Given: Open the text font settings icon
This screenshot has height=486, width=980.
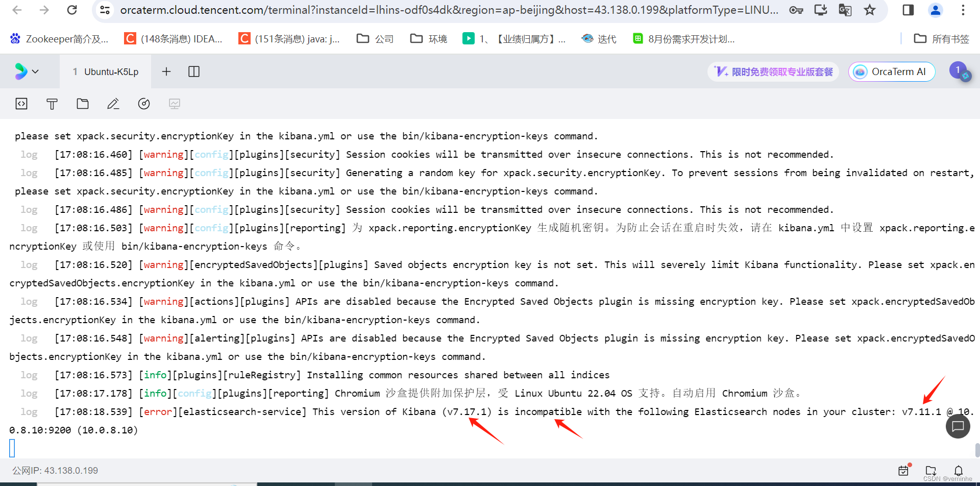Looking at the screenshot, I should (x=52, y=104).
